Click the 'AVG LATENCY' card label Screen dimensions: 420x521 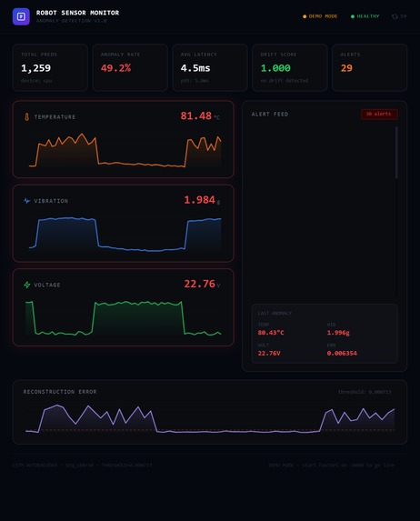tap(199, 55)
